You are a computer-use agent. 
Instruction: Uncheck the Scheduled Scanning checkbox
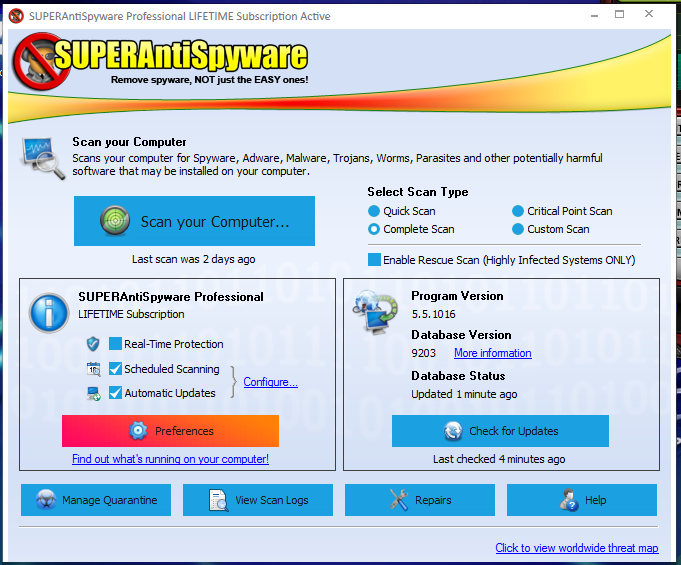[x=115, y=369]
